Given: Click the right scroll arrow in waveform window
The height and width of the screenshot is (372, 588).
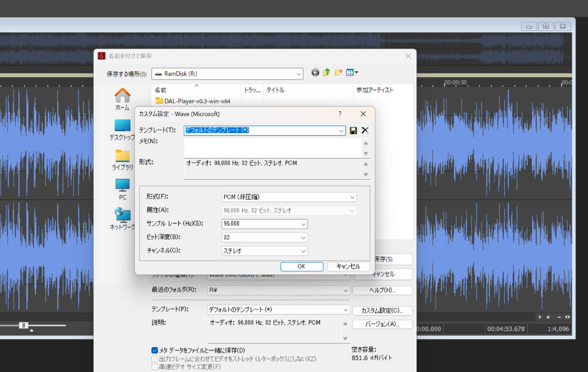Looking at the screenshot, I should click(x=539, y=317).
